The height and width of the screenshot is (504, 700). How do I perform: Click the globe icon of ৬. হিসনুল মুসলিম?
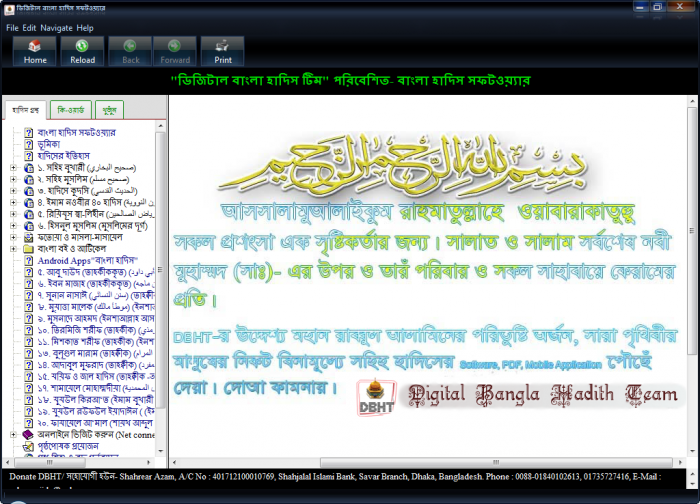pos(29,226)
